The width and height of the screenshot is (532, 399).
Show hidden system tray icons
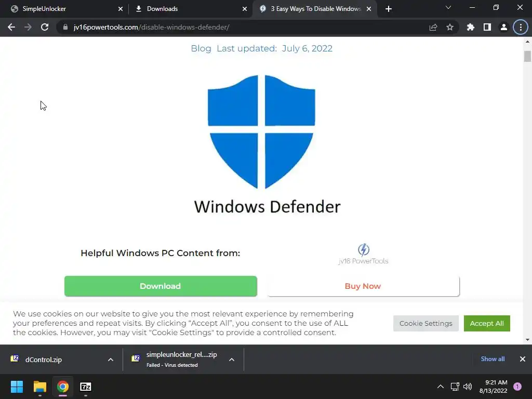[x=441, y=387]
